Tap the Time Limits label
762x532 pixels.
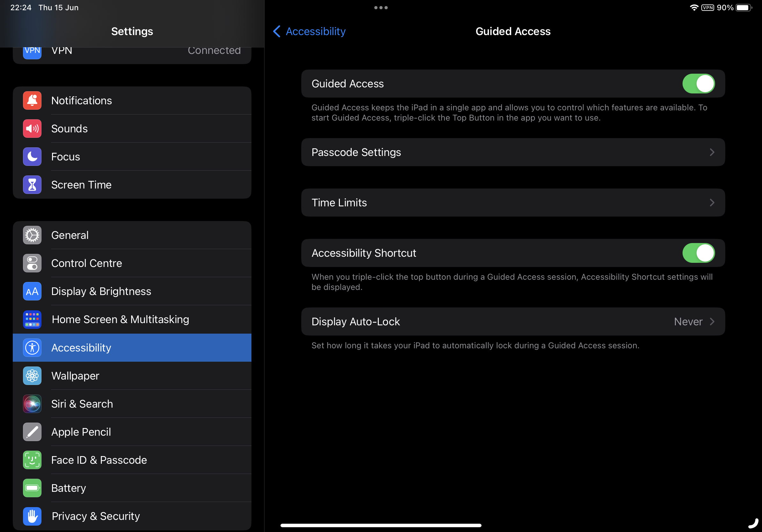(x=339, y=203)
